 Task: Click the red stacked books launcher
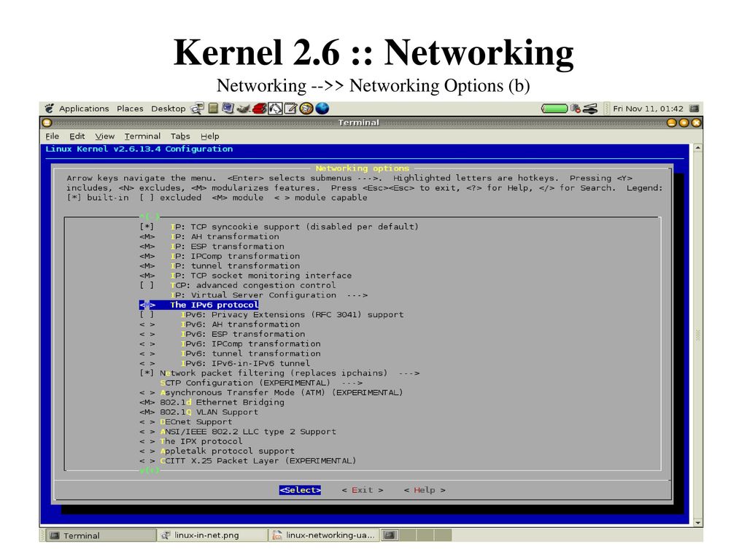coord(260,109)
